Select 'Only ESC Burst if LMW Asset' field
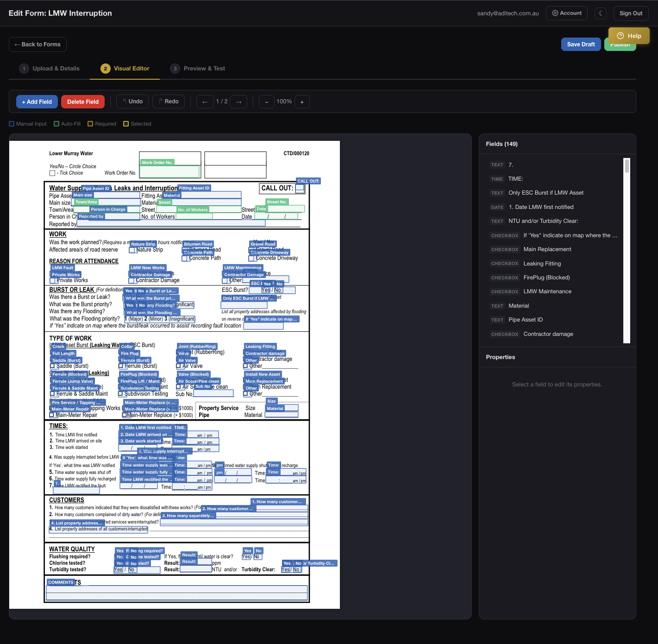The width and height of the screenshot is (658, 644). (553, 193)
